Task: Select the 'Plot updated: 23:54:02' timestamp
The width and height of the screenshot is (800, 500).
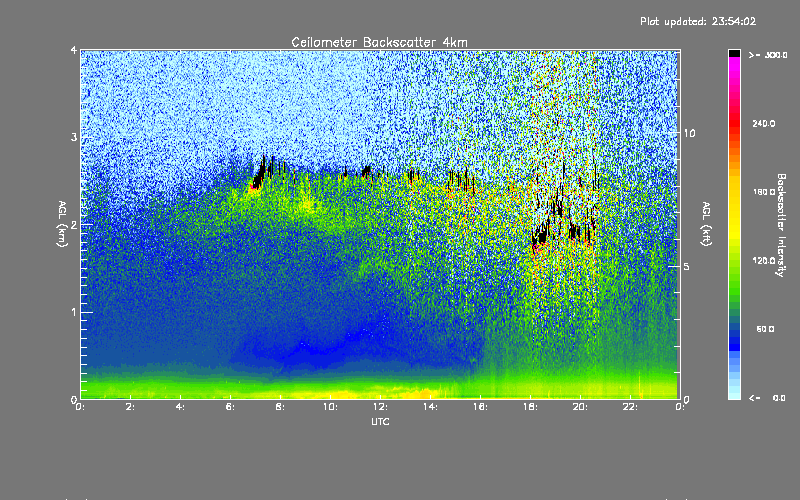Action: [x=698, y=21]
